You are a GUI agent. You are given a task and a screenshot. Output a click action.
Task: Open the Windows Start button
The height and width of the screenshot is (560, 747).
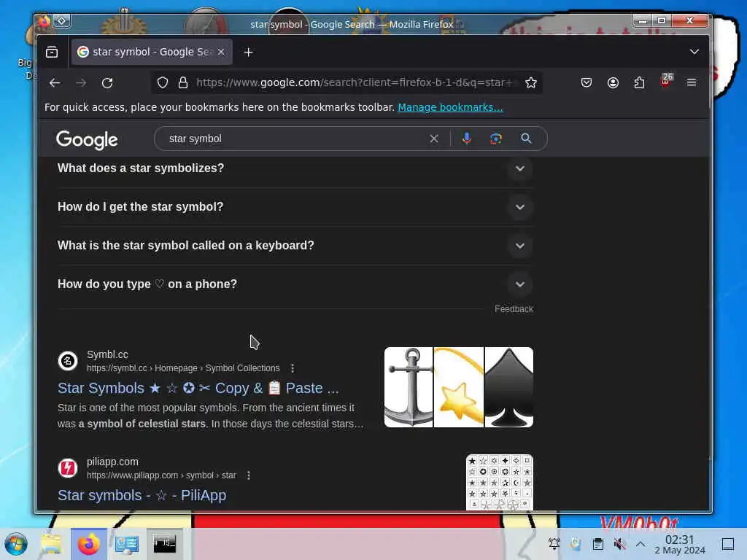(16, 544)
